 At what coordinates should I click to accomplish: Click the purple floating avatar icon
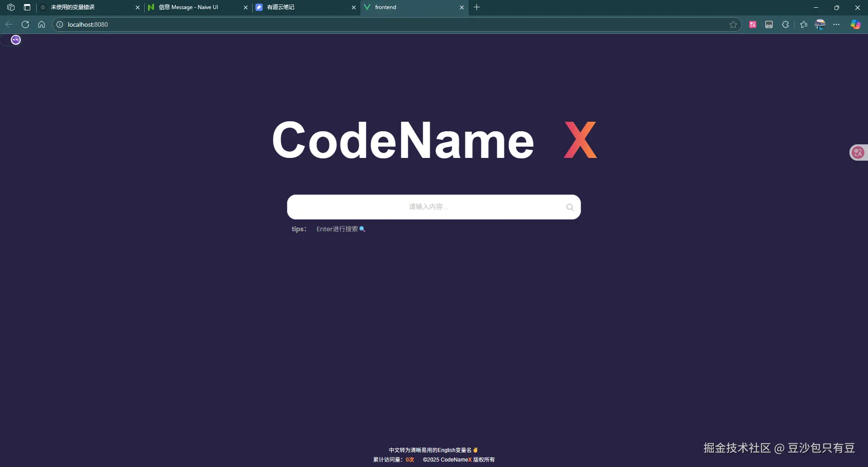[16, 40]
